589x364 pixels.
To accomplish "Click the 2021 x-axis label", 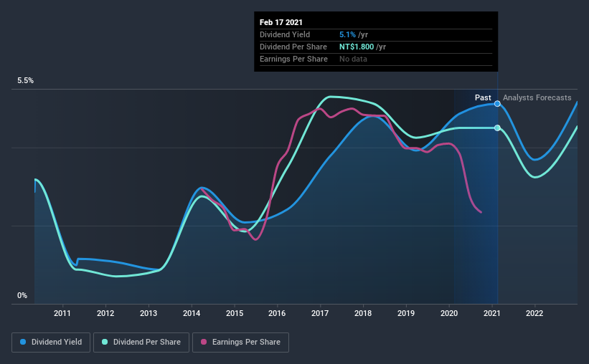I will pyautogui.click(x=491, y=313).
